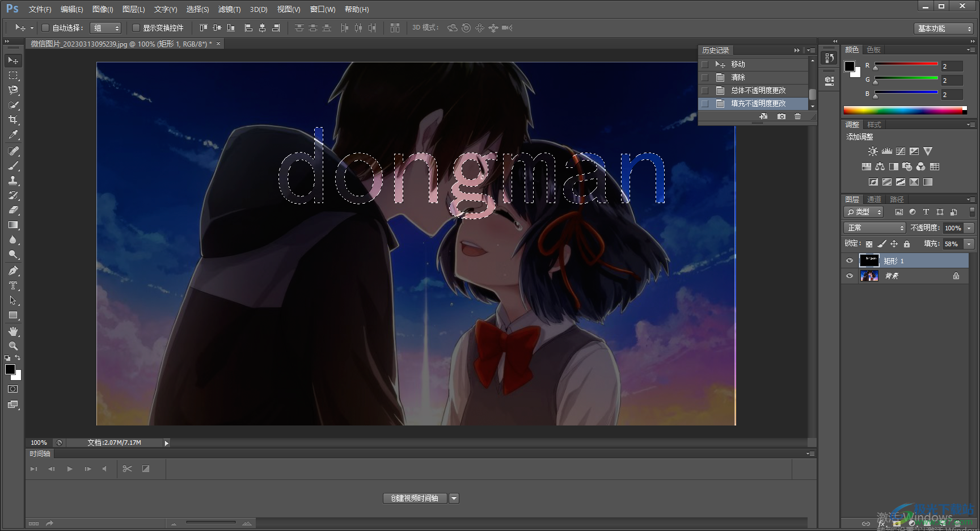Select the Eraser tool
The image size is (980, 531).
13,210
